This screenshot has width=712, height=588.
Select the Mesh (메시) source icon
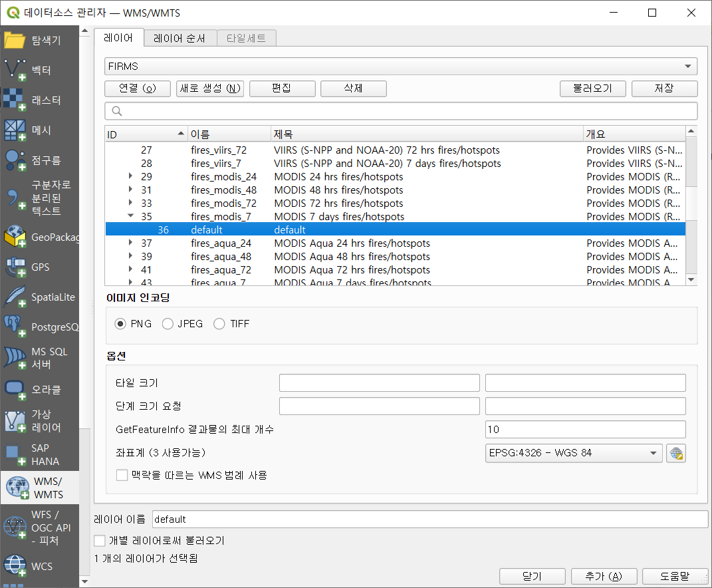(15, 130)
